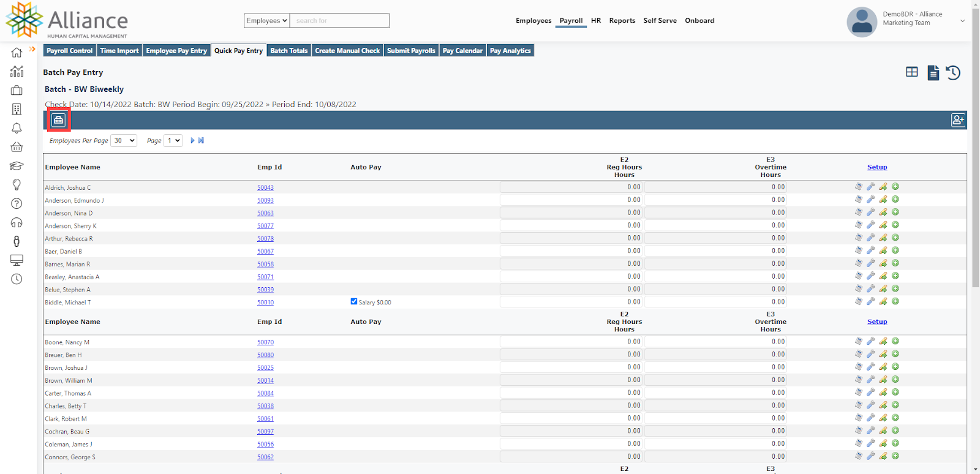980x474 pixels.
Task: Click Overtime Hours field for Baer, Daniel B
Action: point(715,251)
